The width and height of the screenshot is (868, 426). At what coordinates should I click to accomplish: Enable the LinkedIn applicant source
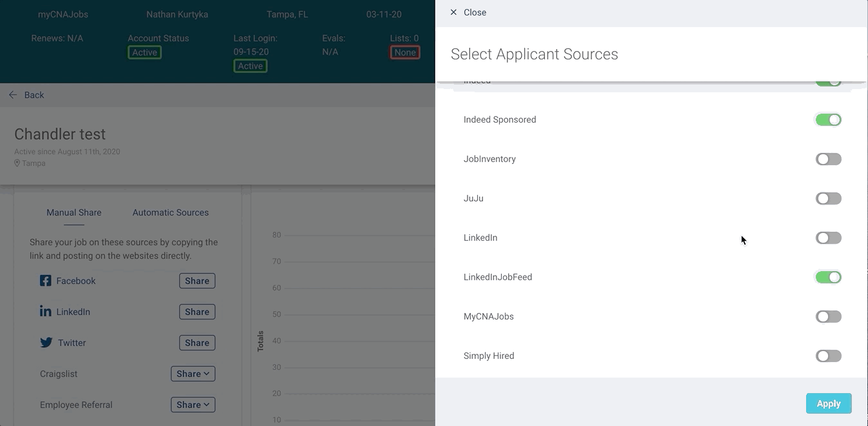(x=828, y=238)
